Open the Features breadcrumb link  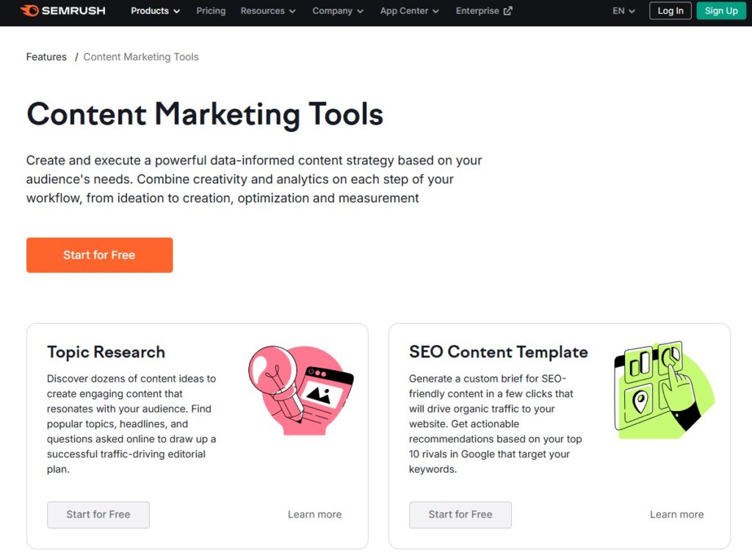(46, 57)
